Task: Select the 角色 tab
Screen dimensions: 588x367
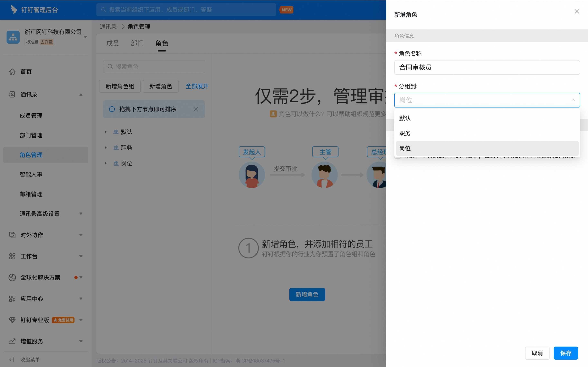Action: point(162,43)
